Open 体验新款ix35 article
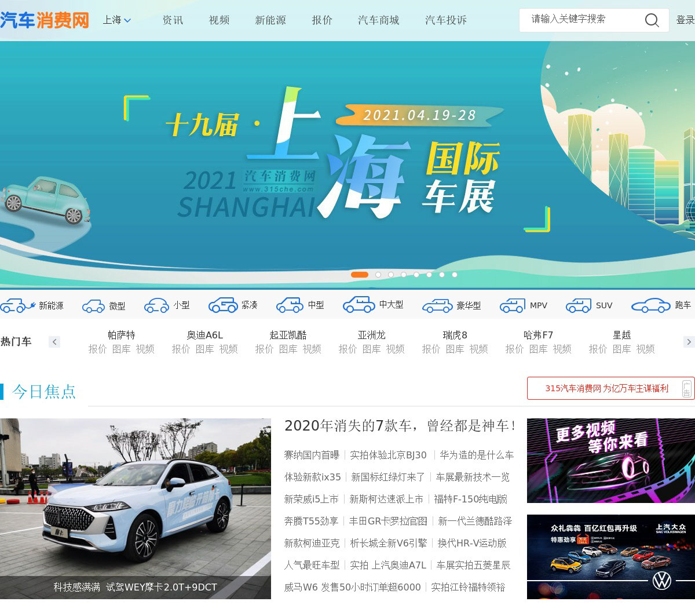 [313, 477]
